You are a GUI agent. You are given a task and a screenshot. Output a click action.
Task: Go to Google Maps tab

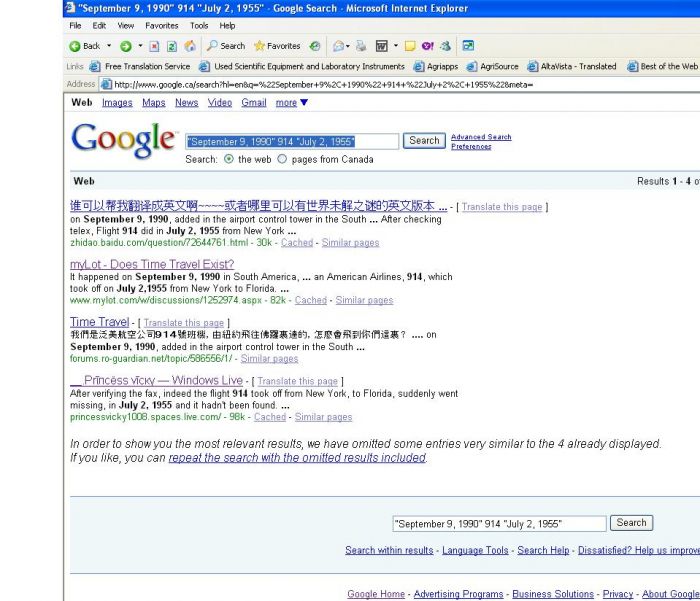(154, 103)
